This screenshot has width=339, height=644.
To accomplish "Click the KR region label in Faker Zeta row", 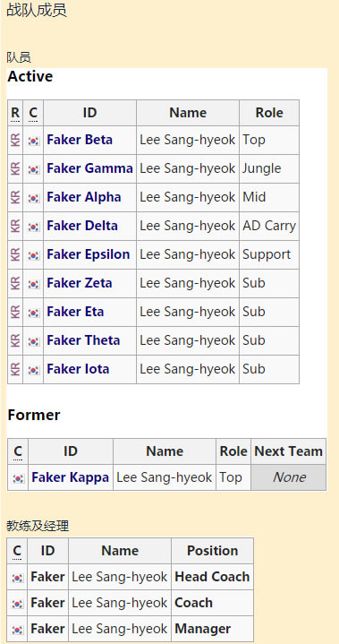I will [15, 283].
